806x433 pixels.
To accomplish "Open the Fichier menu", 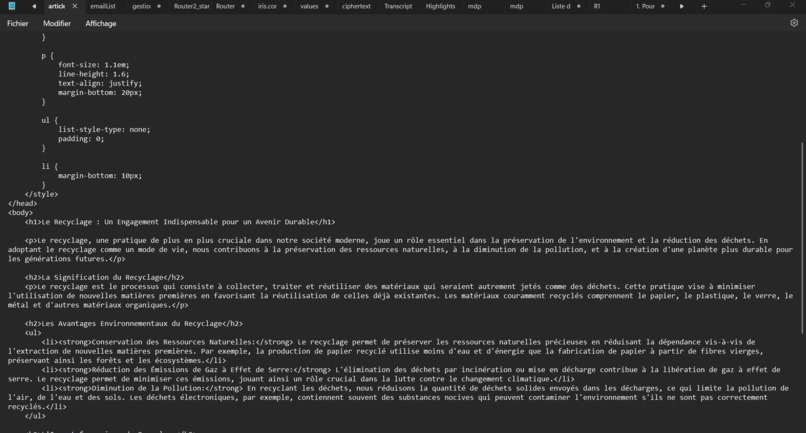I will 17,23.
